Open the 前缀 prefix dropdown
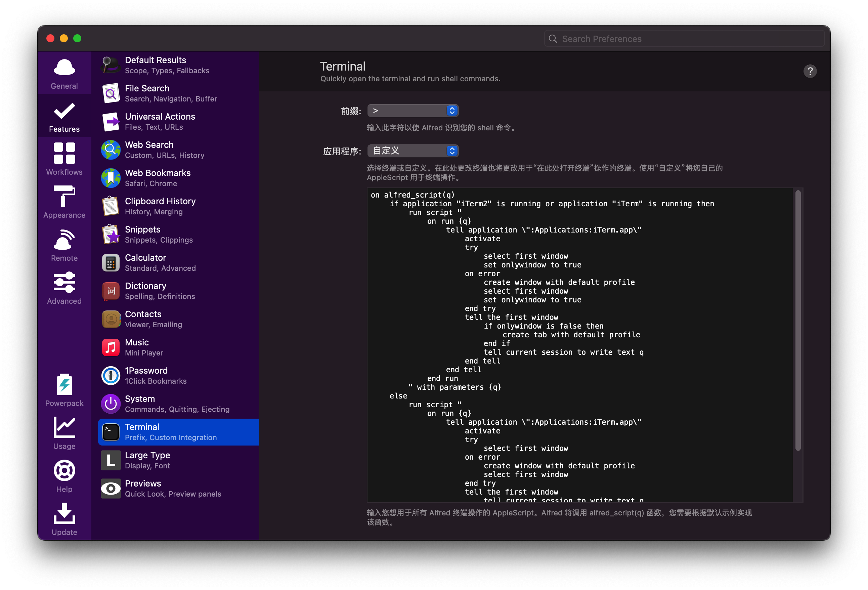Viewport: 868px width, 590px height. [x=413, y=111]
